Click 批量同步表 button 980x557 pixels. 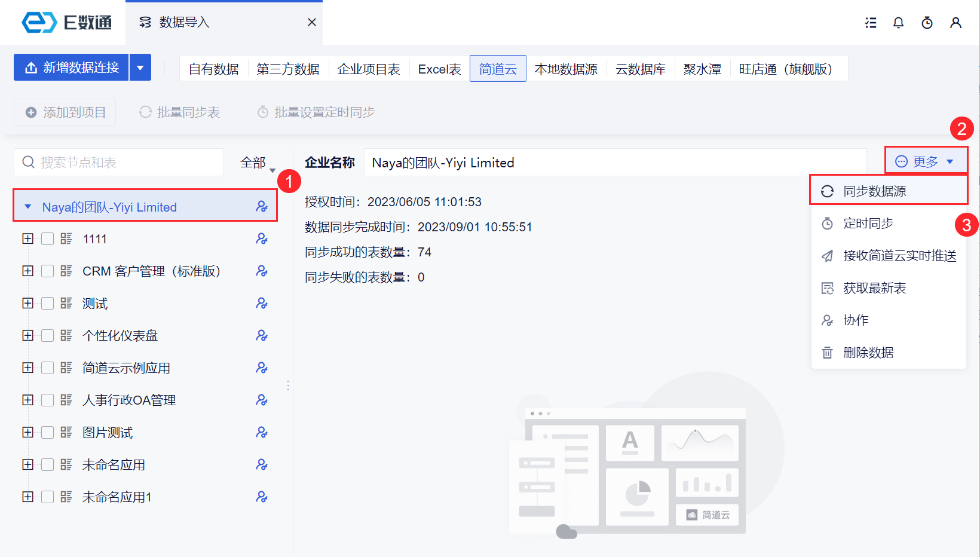pyautogui.click(x=180, y=112)
